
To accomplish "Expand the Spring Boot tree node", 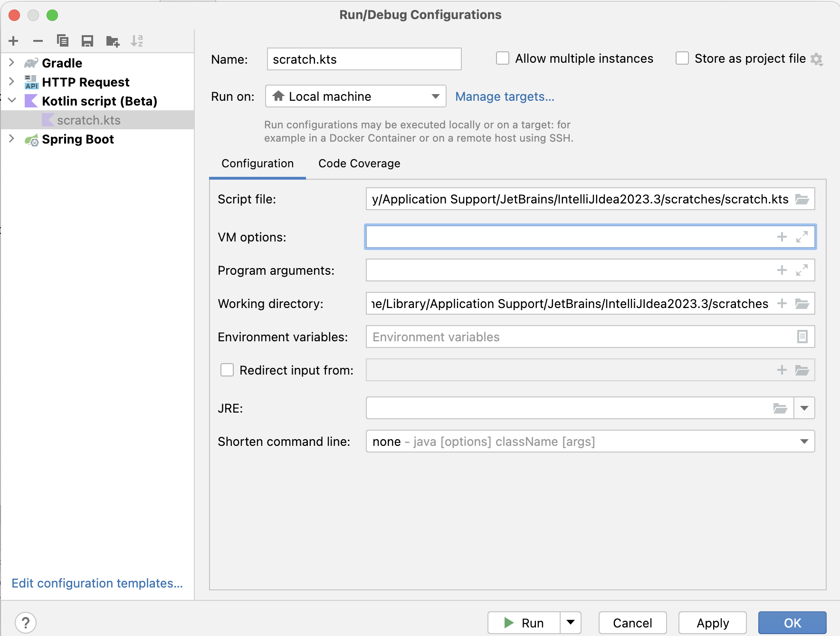I will click(12, 139).
